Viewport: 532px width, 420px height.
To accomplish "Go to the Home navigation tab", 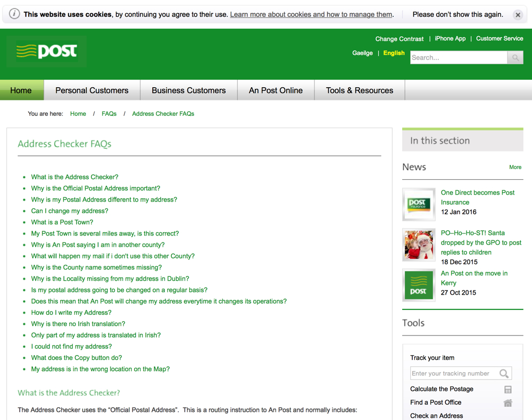I will [21, 90].
